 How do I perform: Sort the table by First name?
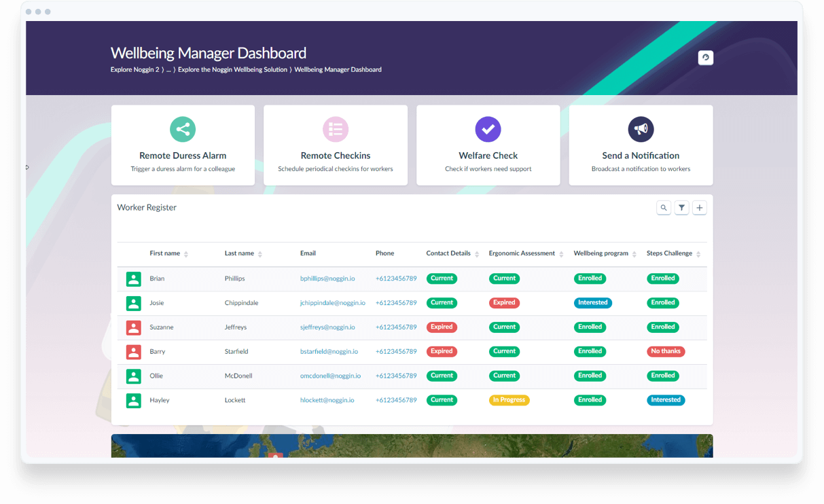(x=185, y=254)
